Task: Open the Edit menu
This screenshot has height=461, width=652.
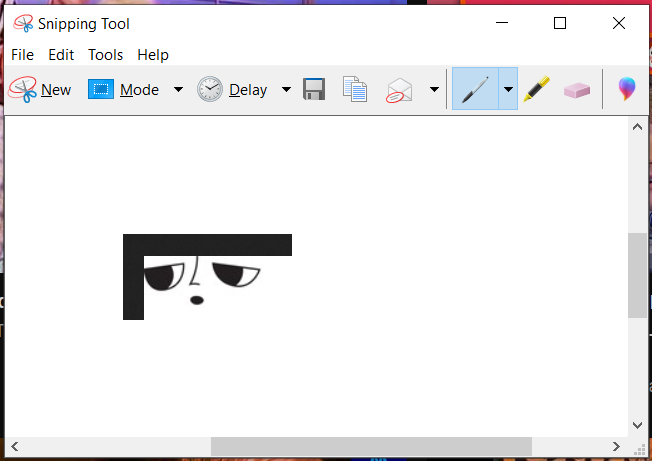Action: tap(61, 55)
